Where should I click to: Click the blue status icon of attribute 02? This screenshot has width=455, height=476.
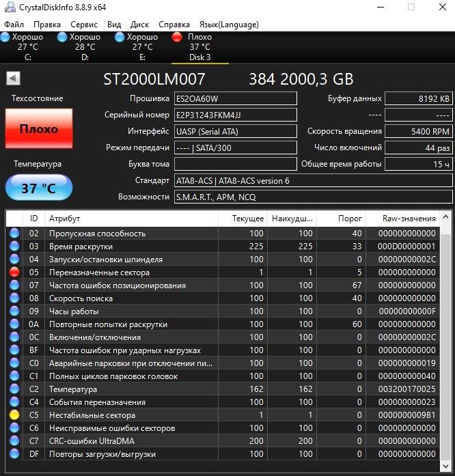[14, 233]
